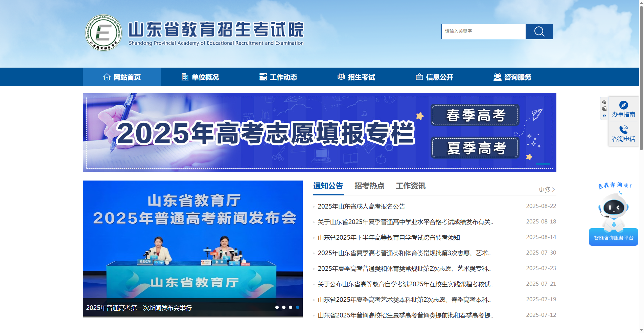The image size is (644, 333).
Task: Click inside the keyword search field
Action: pos(483,31)
